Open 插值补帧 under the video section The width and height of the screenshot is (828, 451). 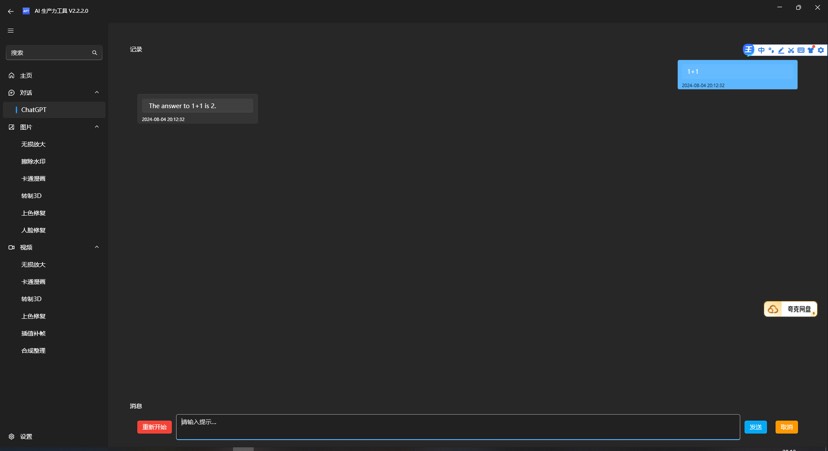click(33, 334)
